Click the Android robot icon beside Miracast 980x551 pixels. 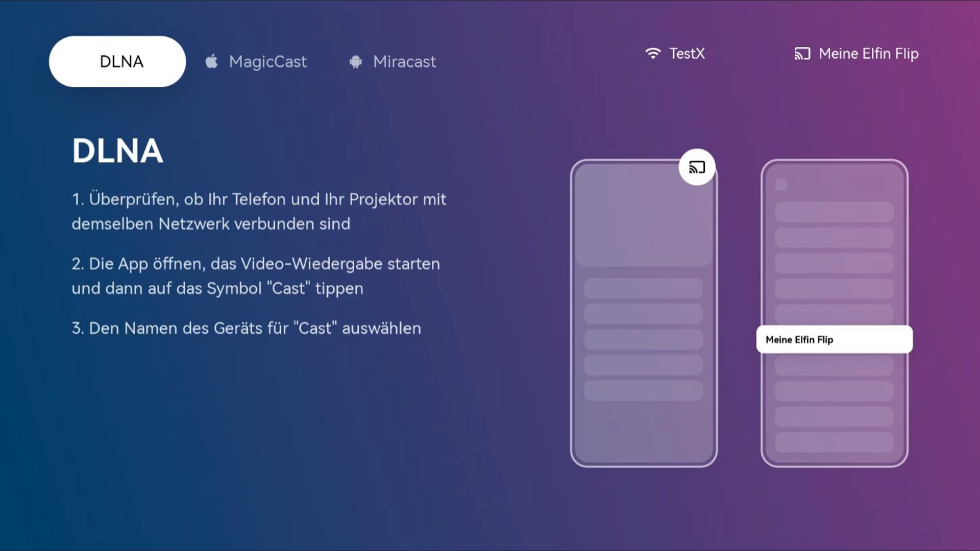(x=356, y=62)
